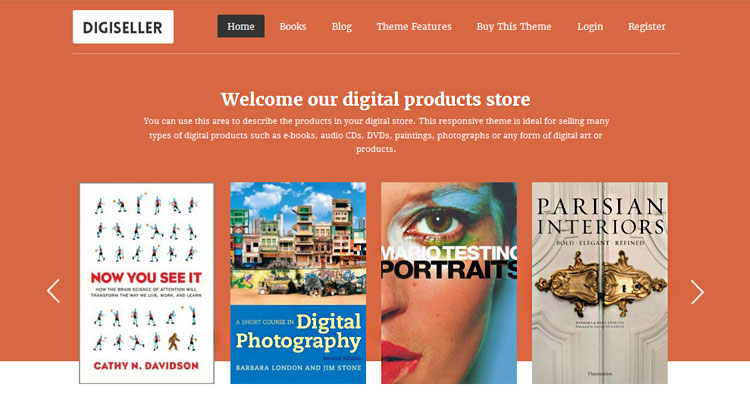The height and width of the screenshot is (393, 750).
Task: Click the Register link
Action: tap(647, 26)
